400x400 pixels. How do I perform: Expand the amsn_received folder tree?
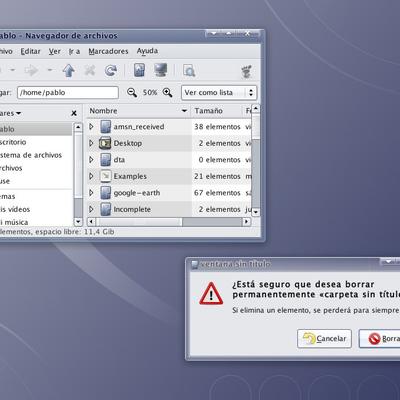[x=91, y=127]
